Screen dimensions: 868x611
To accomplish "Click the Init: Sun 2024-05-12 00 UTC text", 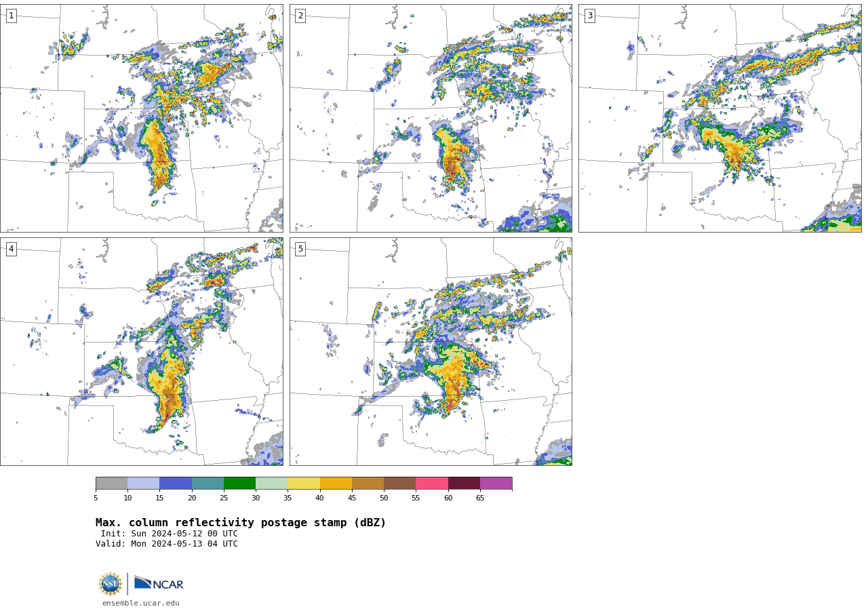I will [x=170, y=534].
